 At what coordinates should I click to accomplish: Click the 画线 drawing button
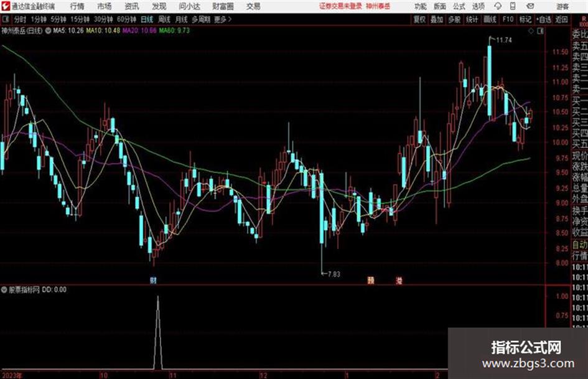490,19
